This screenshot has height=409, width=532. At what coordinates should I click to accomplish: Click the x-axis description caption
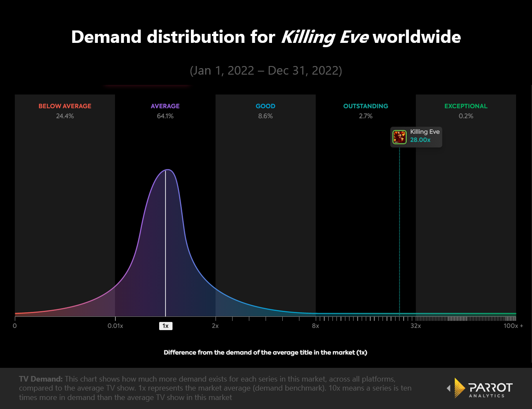[266, 352]
